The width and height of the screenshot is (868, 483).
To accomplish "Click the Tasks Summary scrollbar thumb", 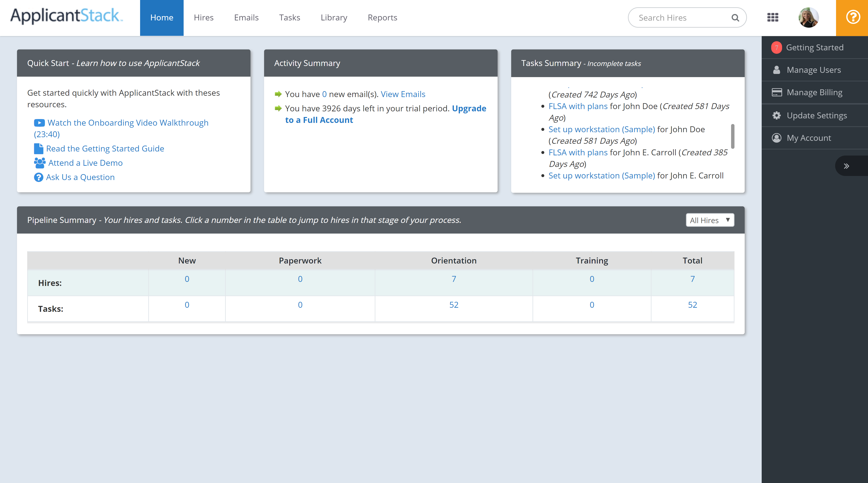I will coord(732,137).
